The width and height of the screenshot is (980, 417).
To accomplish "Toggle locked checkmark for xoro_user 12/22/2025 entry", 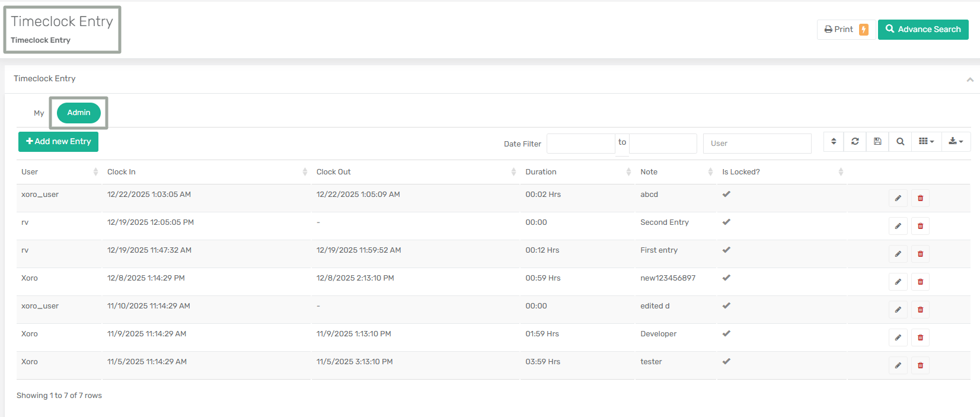I will 726,194.
